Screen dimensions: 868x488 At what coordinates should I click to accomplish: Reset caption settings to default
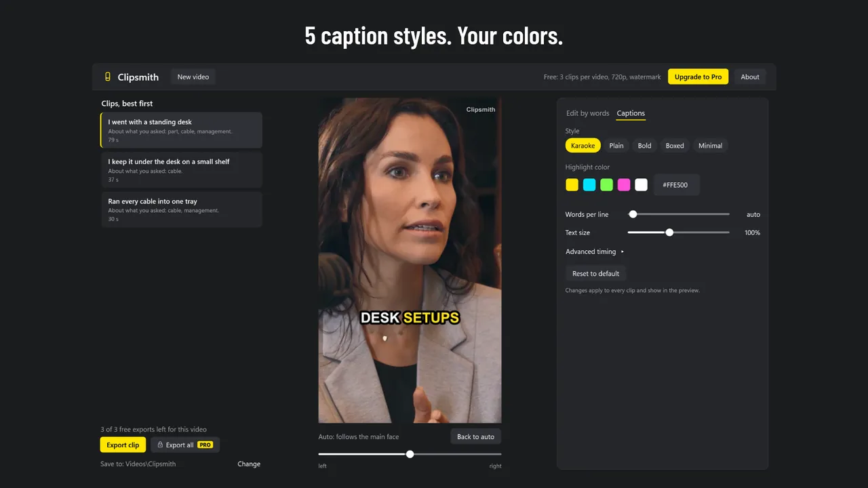[595, 274]
